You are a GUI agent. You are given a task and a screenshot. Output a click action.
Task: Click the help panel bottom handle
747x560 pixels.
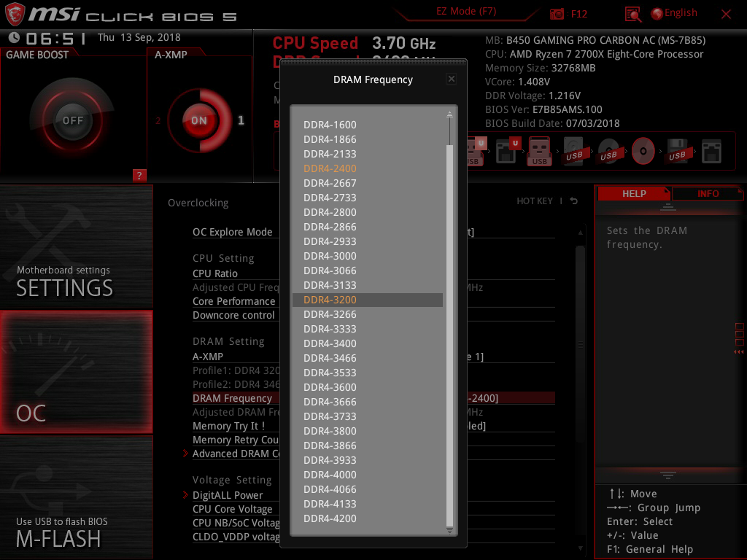667,475
